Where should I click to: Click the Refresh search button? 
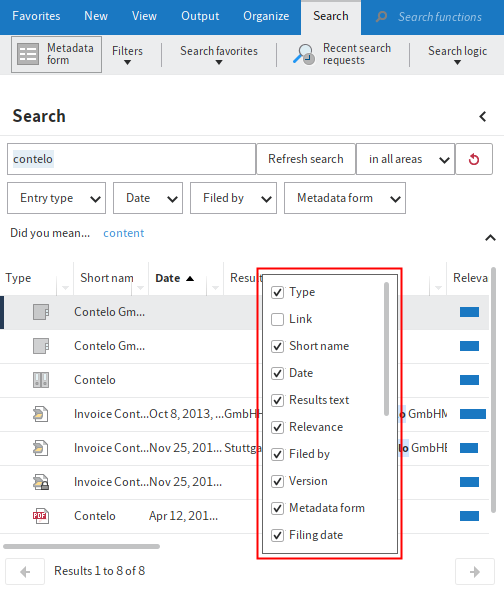pos(306,159)
